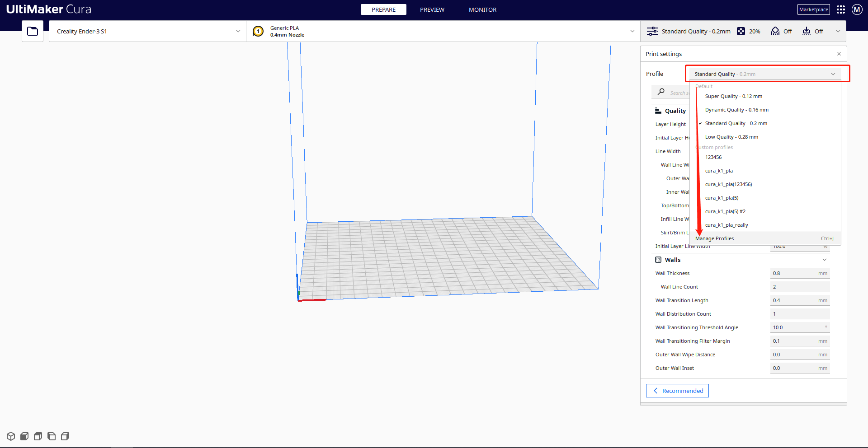Edit the Wall Line Count value field
The height and width of the screenshot is (448, 868).
click(x=800, y=287)
